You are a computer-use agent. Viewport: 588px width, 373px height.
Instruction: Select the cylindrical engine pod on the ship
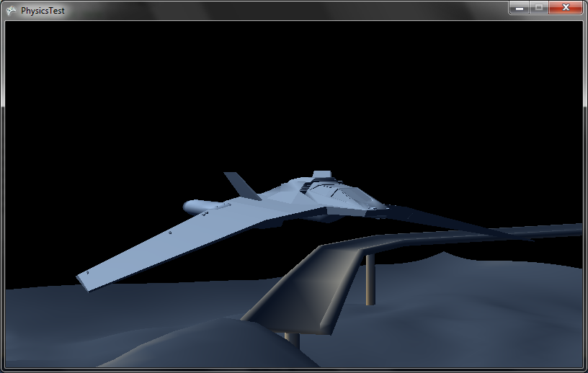click(x=203, y=207)
